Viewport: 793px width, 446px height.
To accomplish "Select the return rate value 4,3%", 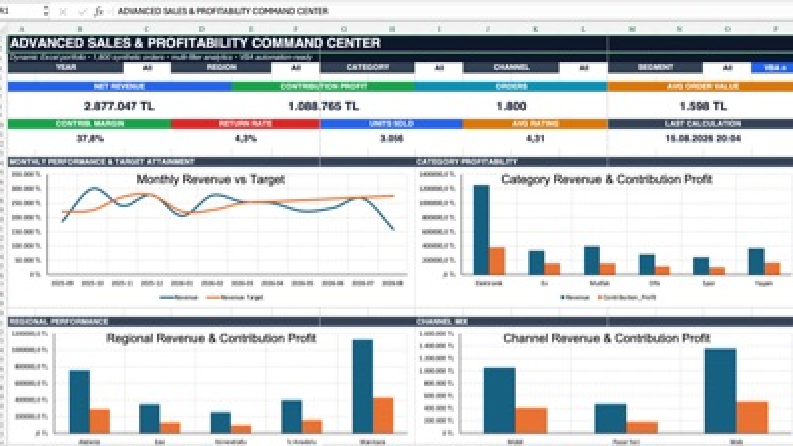I will [246, 138].
